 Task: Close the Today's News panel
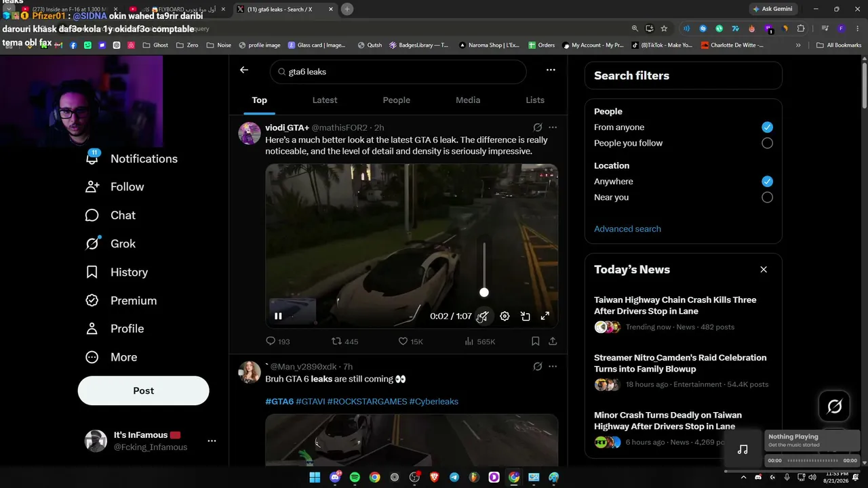click(x=764, y=270)
